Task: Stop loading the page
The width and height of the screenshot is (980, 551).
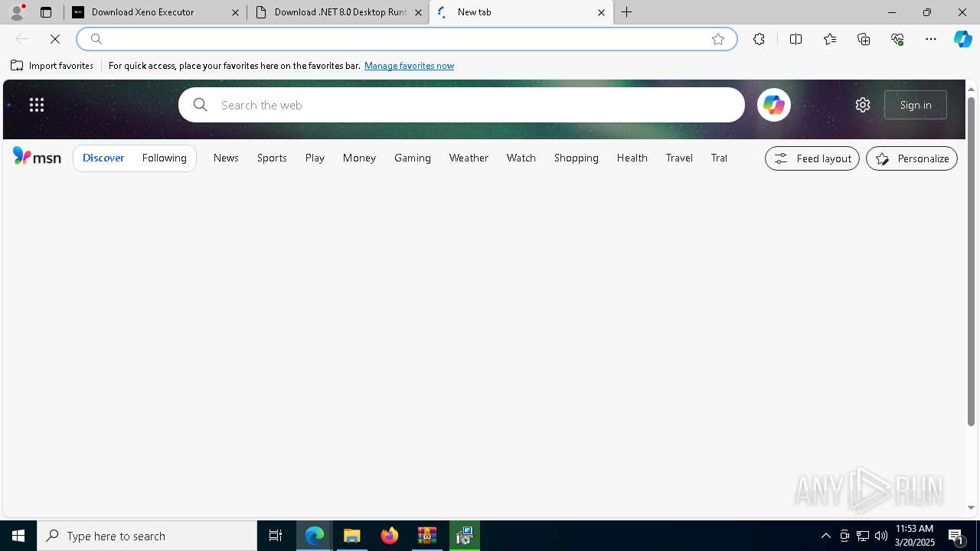Action: pos(55,39)
